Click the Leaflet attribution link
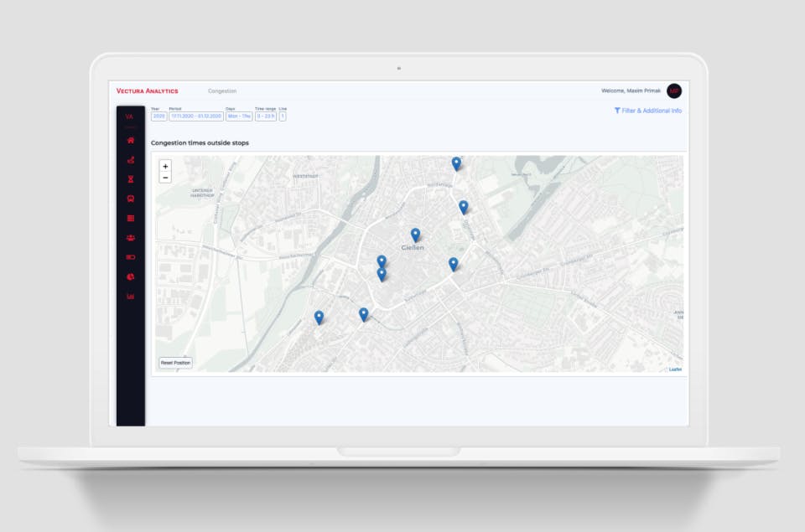Image resolution: width=805 pixels, height=532 pixels. pyautogui.click(x=675, y=369)
